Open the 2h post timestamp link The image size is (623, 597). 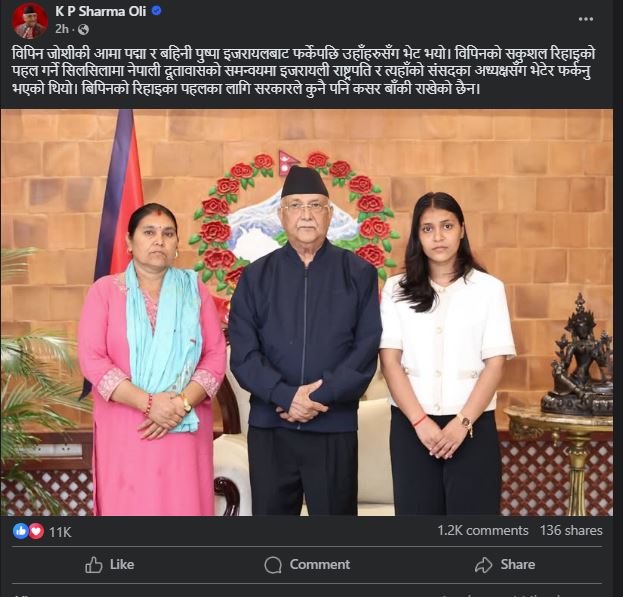[62, 29]
